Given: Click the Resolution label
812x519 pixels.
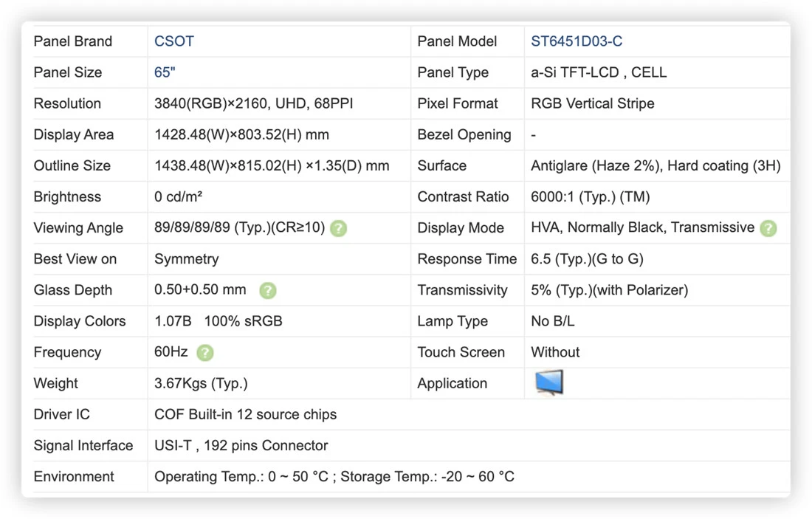Looking at the screenshot, I should [66, 103].
